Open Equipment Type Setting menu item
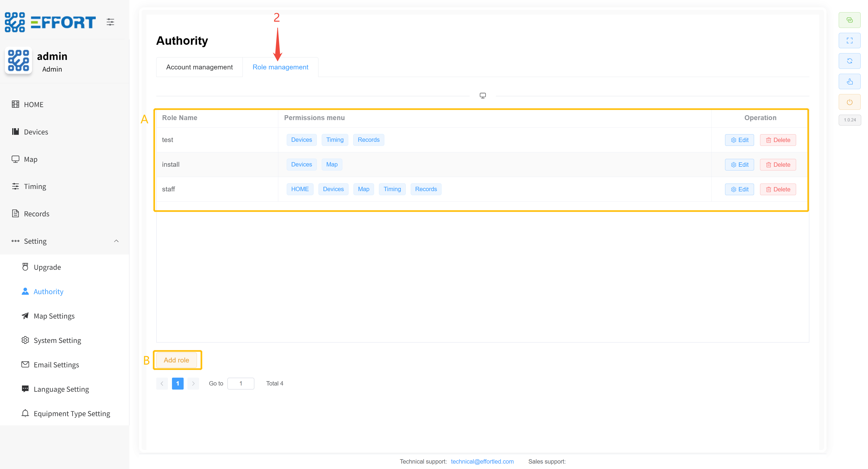868x469 pixels. tap(71, 413)
